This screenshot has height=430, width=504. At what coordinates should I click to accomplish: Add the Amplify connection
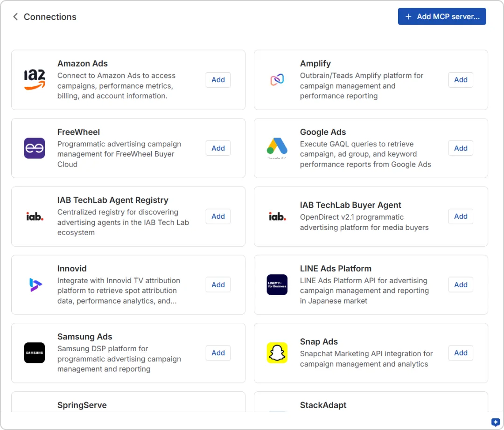[x=461, y=80]
